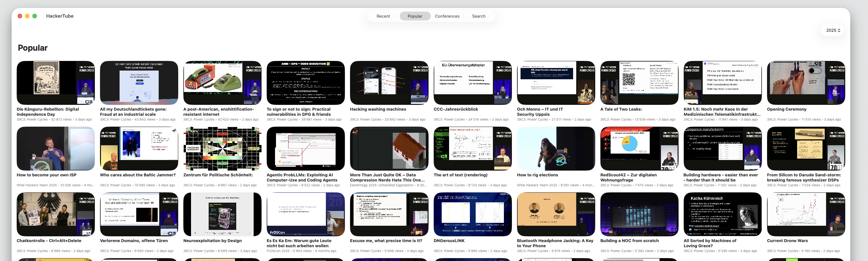Click the '5'160 views' metadata line
The width and height of the screenshot is (868, 261).
click(x=803, y=251)
